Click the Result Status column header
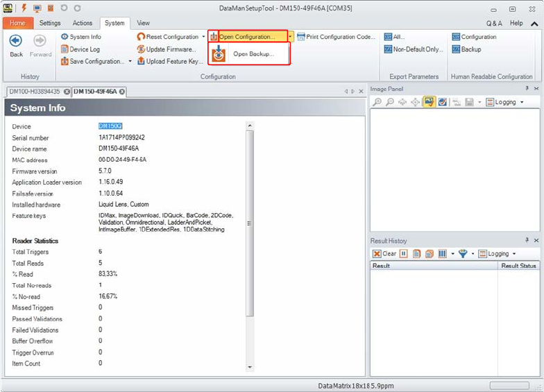Viewport: 544px width, 392px height. pyautogui.click(x=518, y=266)
